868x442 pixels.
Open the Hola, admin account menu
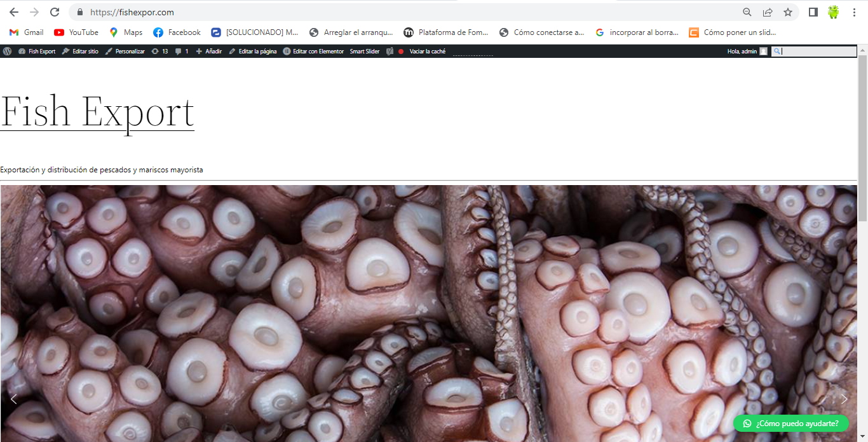tap(747, 52)
